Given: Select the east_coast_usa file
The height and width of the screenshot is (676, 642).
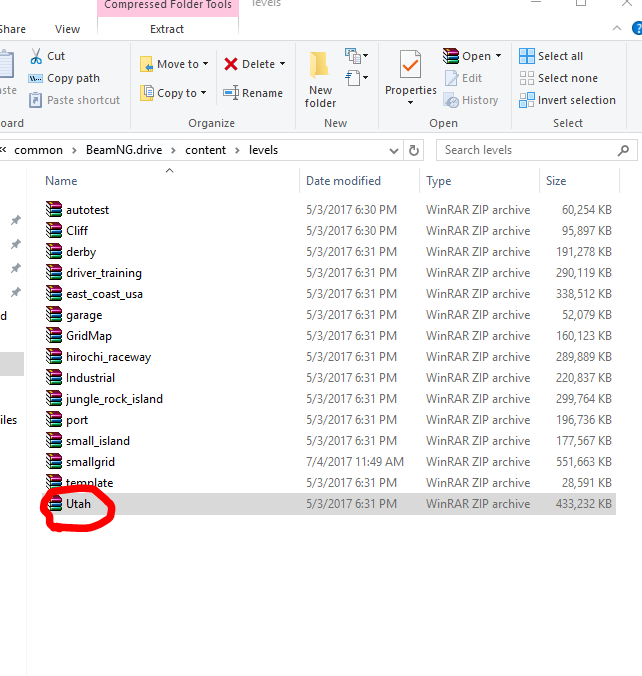Looking at the screenshot, I should (x=104, y=294).
